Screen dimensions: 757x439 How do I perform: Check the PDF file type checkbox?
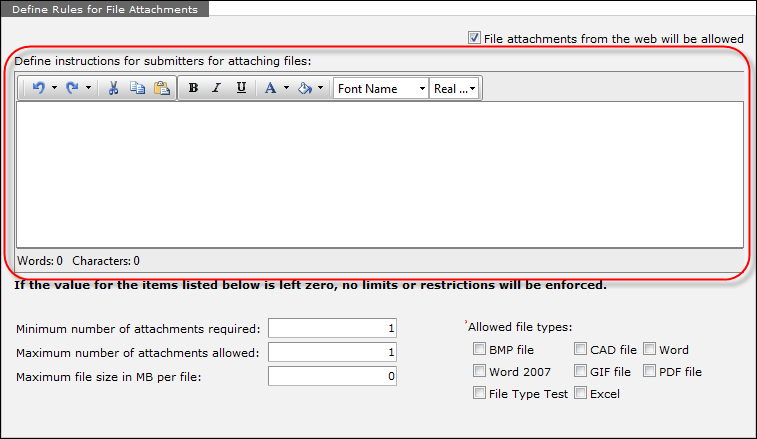[650, 372]
